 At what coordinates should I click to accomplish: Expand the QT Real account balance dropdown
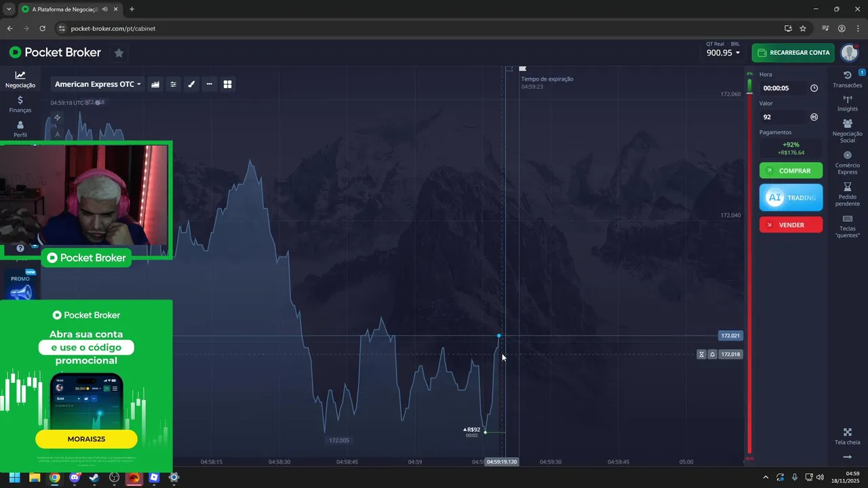coord(723,49)
